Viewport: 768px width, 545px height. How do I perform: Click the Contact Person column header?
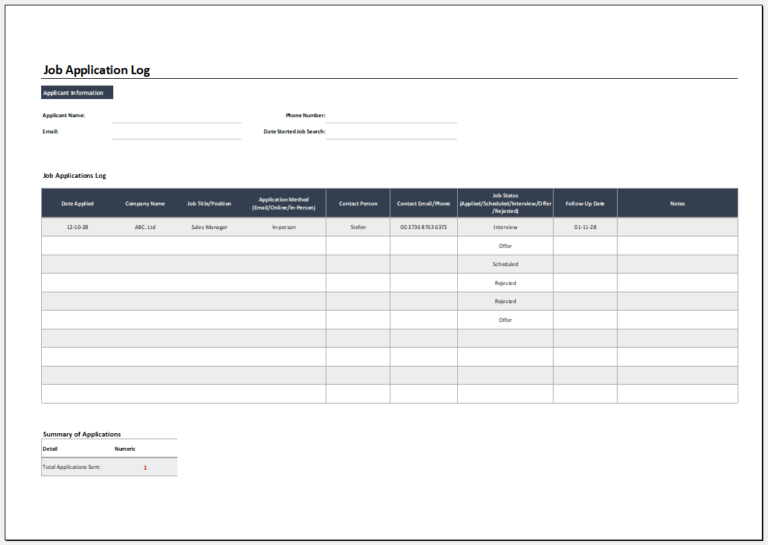coord(358,204)
